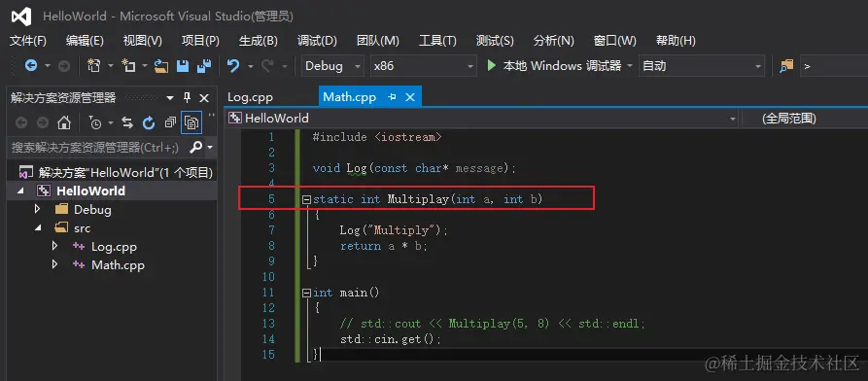This screenshot has height=381, width=868.
Task: Click the New Project icon
Action: click(94, 66)
